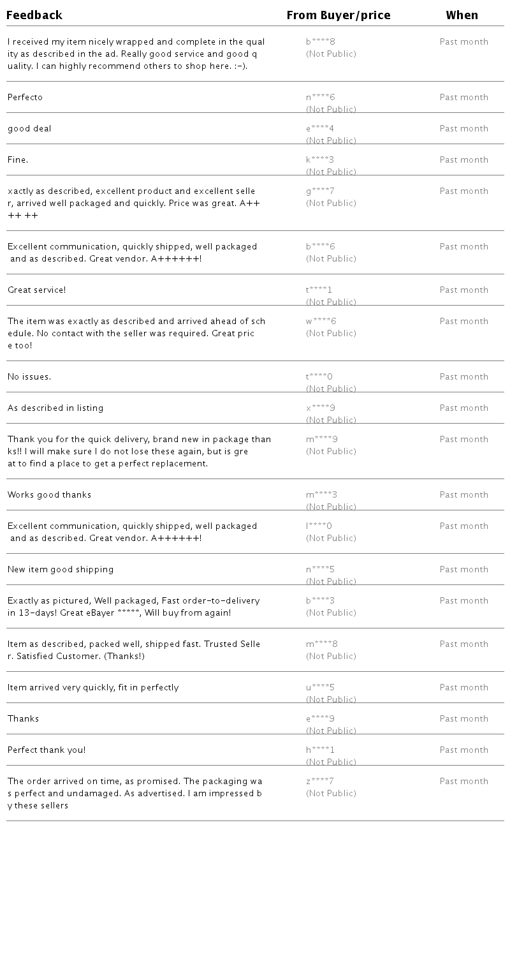Click Not Public under buyer b****3
The width and height of the screenshot is (510, 980).
[331, 613]
